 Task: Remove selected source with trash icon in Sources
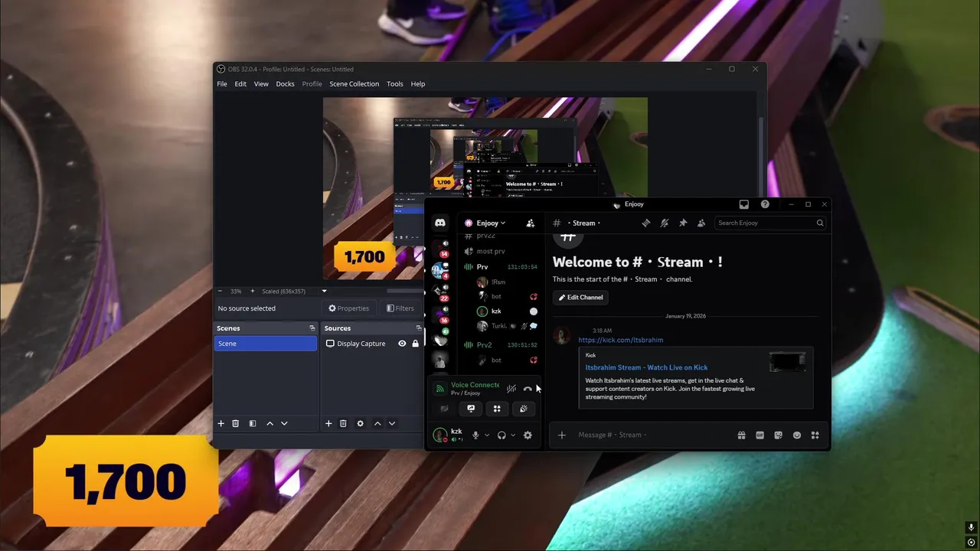(343, 423)
